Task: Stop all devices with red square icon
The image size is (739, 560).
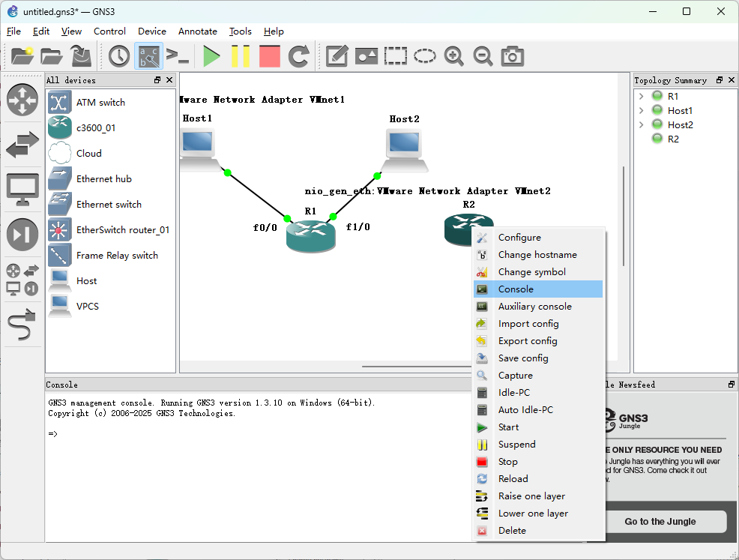Action: [x=270, y=56]
